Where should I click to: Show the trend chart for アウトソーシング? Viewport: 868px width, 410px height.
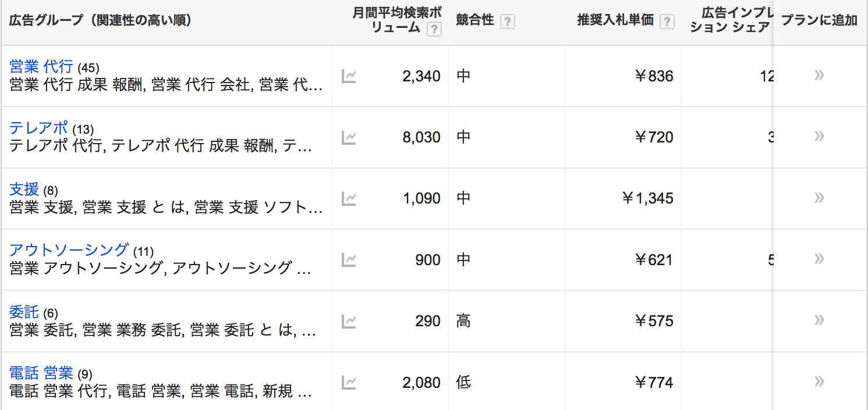click(x=349, y=259)
